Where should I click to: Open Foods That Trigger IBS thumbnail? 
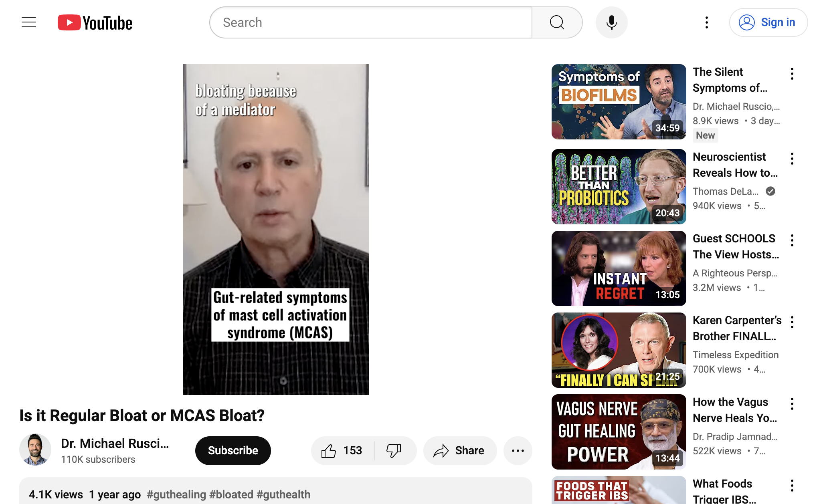click(619, 490)
